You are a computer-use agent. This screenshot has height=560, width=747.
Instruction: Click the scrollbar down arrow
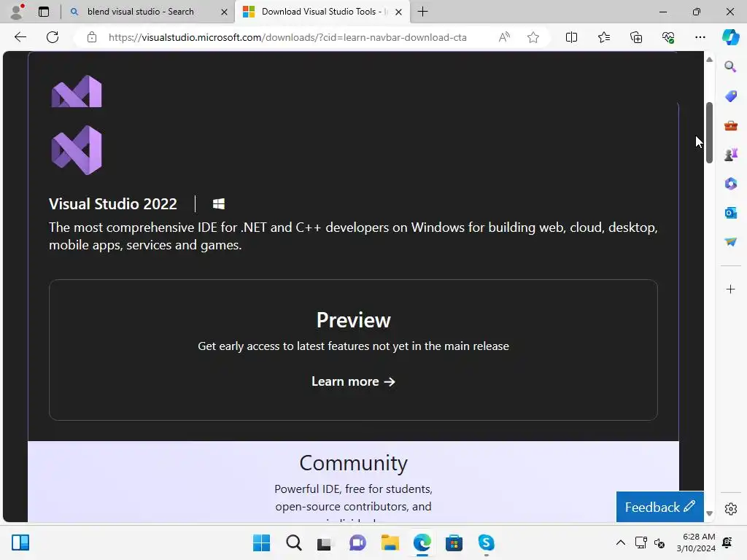click(x=709, y=513)
